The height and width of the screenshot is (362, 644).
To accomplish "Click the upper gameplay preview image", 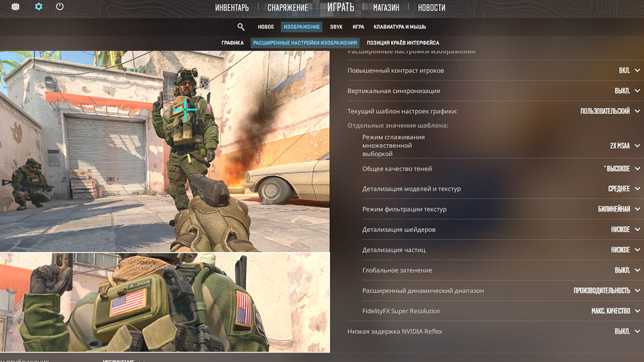I will click(x=165, y=151).
